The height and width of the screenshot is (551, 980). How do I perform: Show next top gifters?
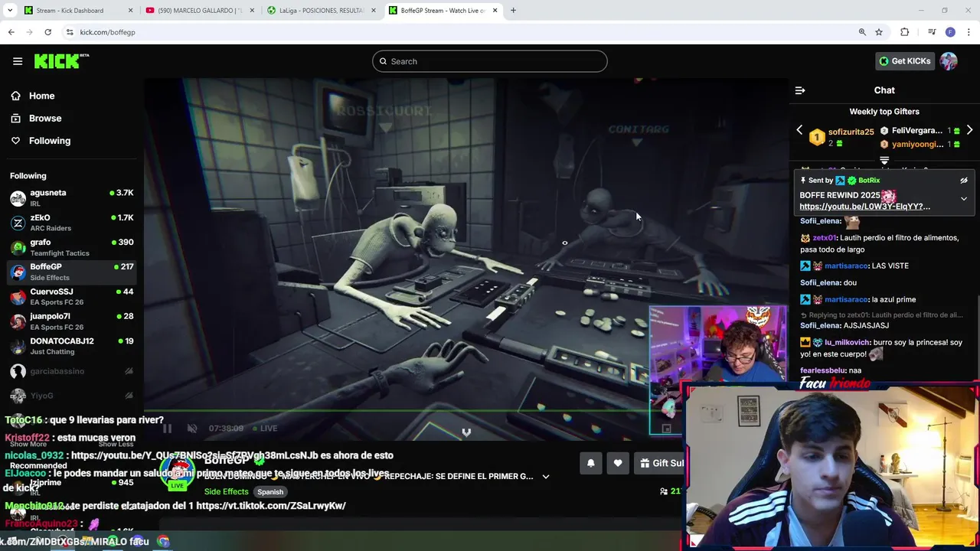click(x=969, y=130)
